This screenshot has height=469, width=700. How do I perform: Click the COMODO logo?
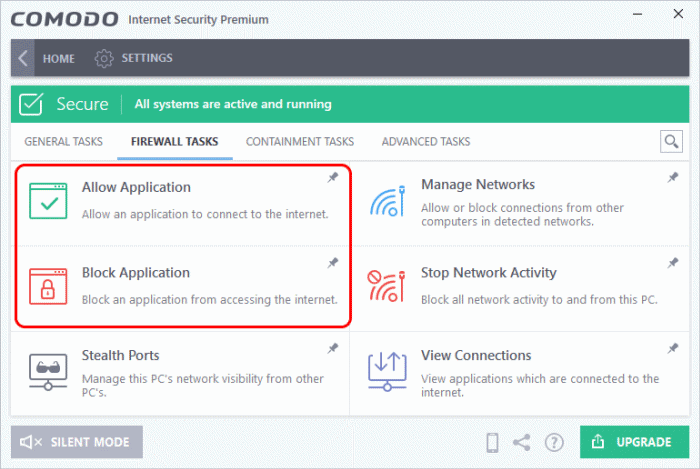(x=65, y=19)
